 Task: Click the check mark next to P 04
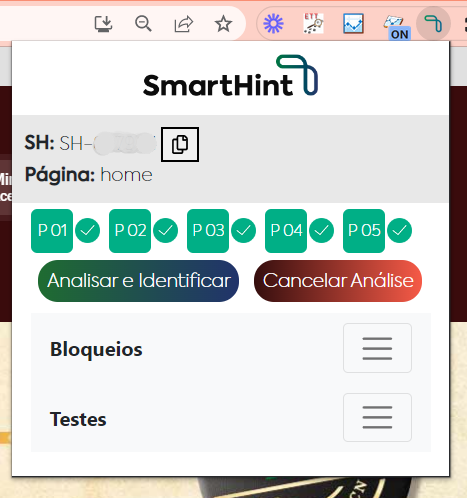pyautogui.click(x=322, y=231)
